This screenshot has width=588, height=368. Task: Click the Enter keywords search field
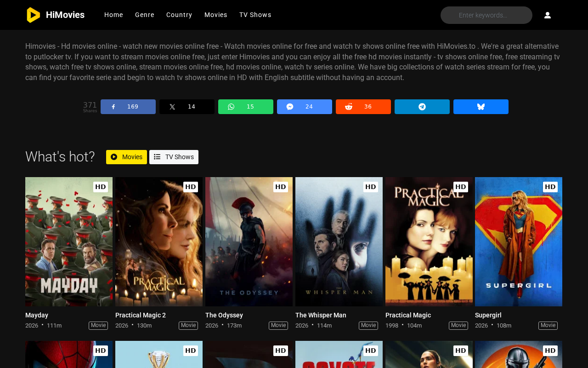(x=486, y=15)
